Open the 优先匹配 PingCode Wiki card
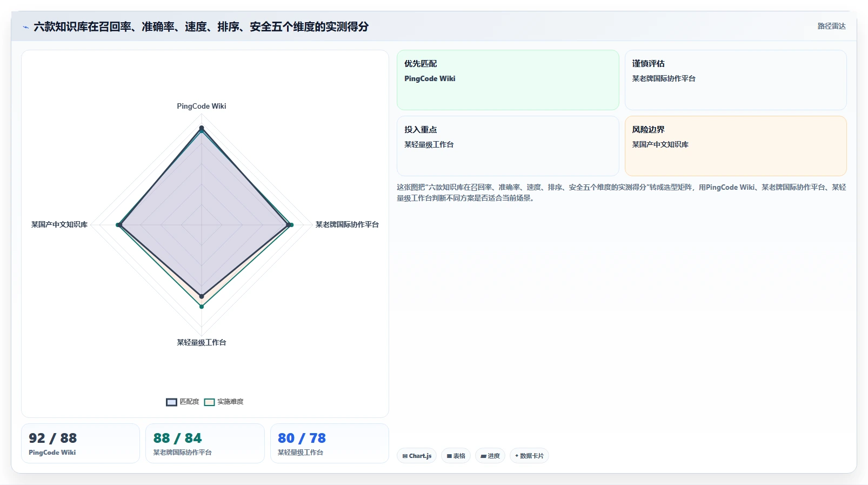Viewport: 868px width, 485px height. (x=508, y=80)
